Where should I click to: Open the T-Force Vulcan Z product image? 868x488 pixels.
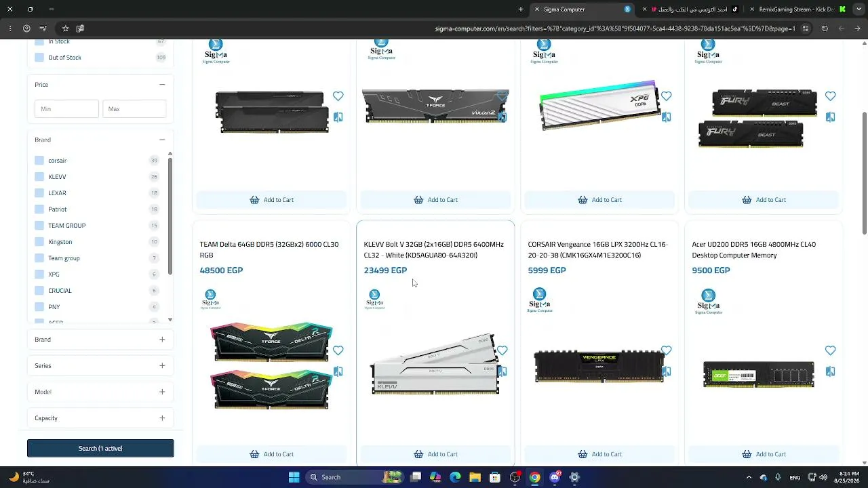pos(435,106)
